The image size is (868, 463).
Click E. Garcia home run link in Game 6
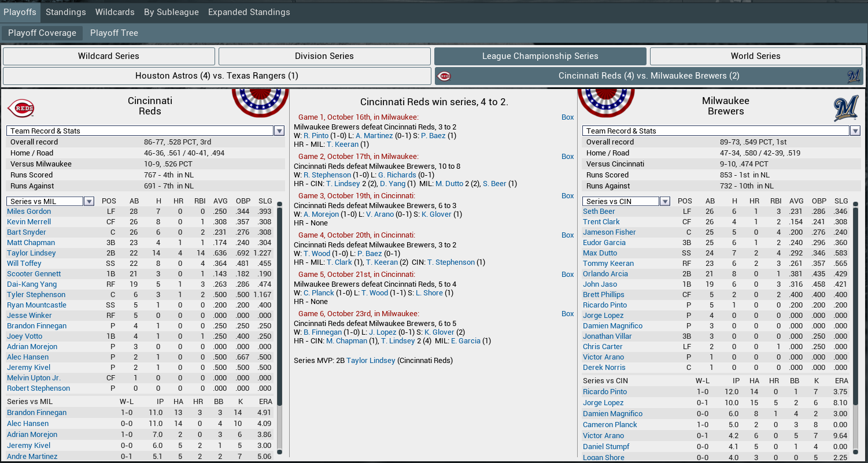point(466,341)
